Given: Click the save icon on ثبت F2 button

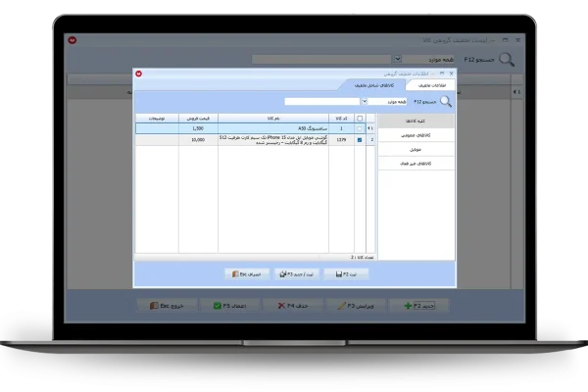Looking at the screenshot, I should (x=338, y=274).
